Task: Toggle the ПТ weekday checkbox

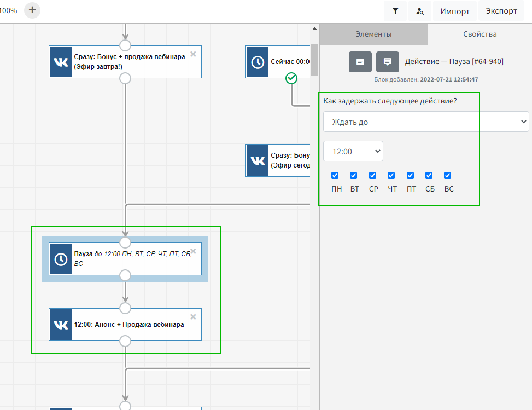Action: point(410,176)
